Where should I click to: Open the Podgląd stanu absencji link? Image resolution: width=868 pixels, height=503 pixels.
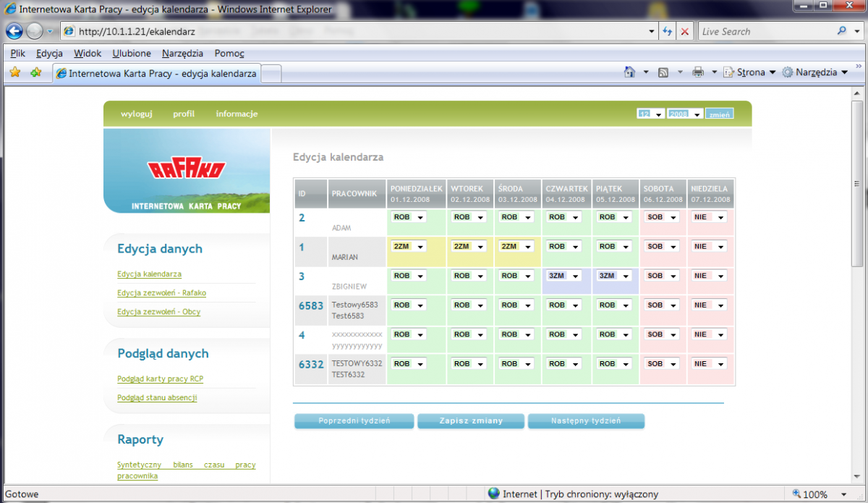157,397
